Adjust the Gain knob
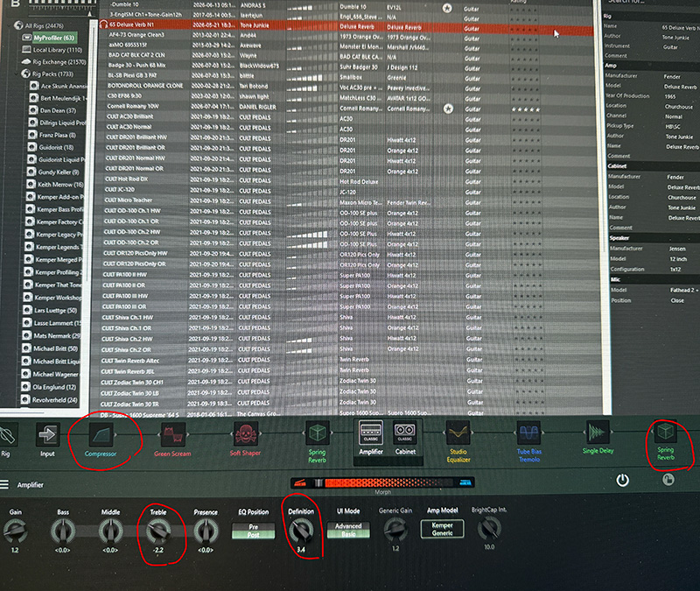This screenshot has height=591, width=700. (15, 531)
